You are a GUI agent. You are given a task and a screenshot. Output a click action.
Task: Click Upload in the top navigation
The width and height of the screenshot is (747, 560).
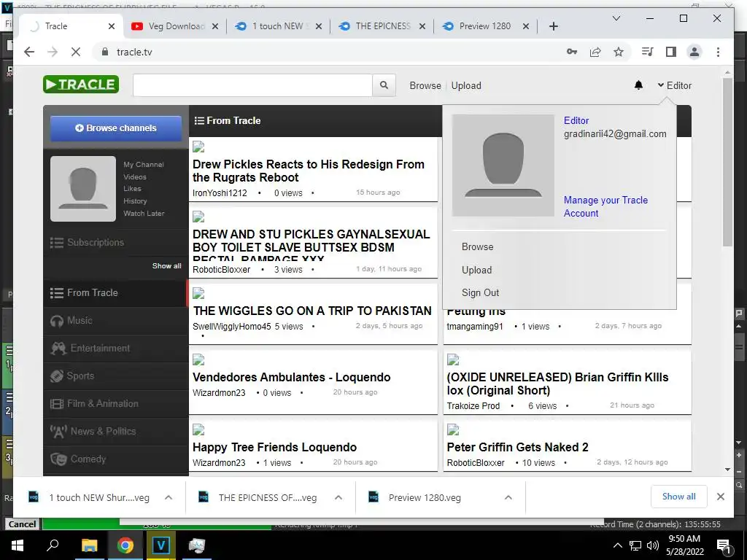466,85
